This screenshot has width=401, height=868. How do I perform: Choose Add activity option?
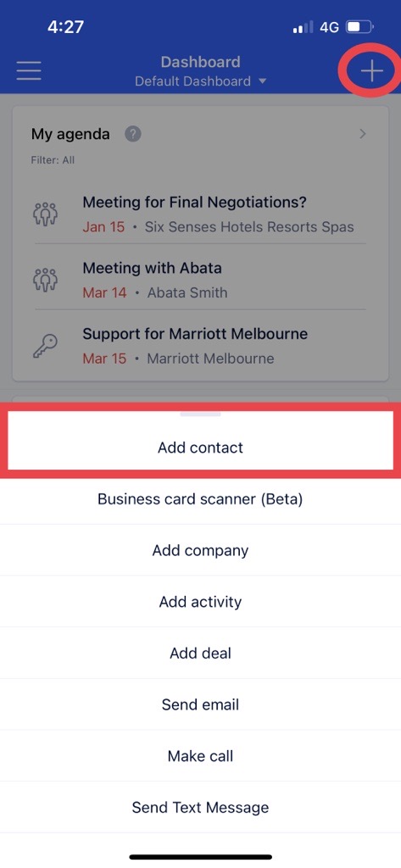[200, 602]
